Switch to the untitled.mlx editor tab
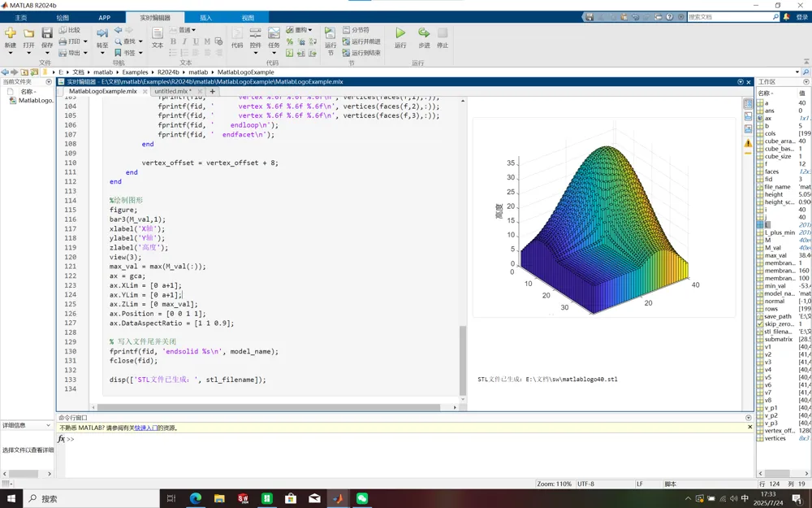The image size is (812, 508). pos(171,91)
